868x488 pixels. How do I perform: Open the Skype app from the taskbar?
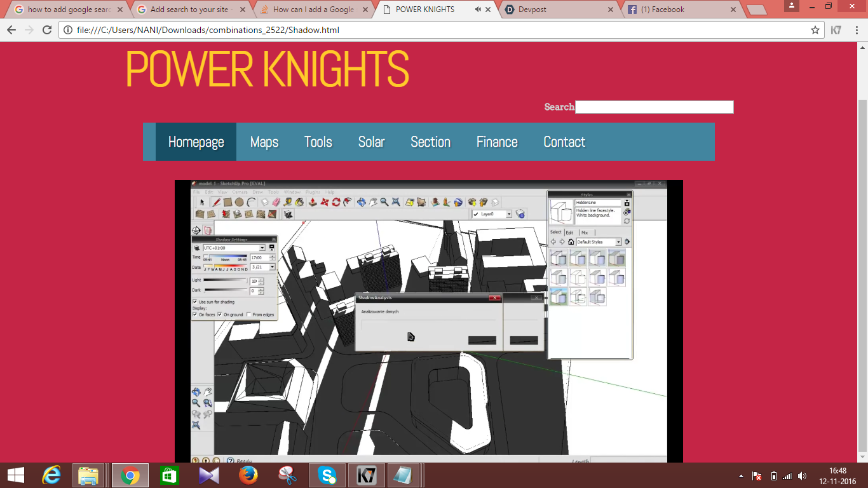coord(327,475)
